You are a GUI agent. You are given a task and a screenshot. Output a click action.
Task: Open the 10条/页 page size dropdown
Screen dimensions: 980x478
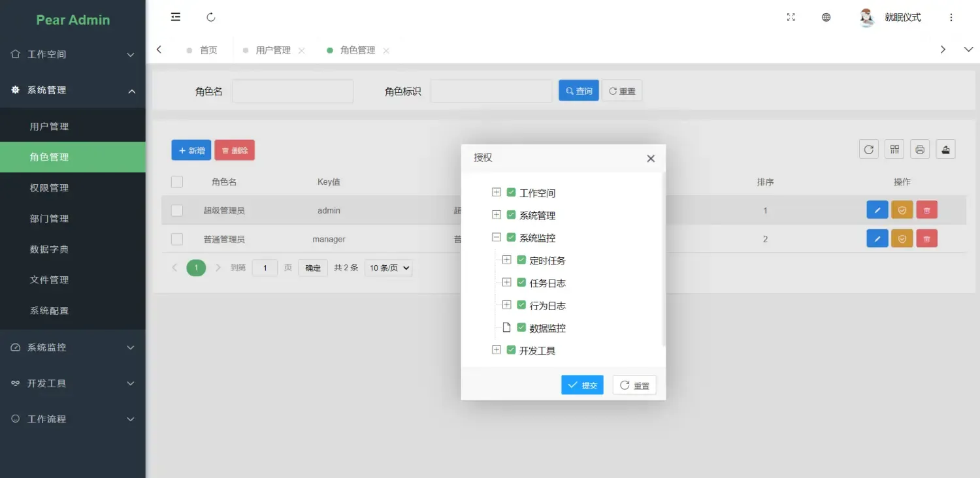388,268
